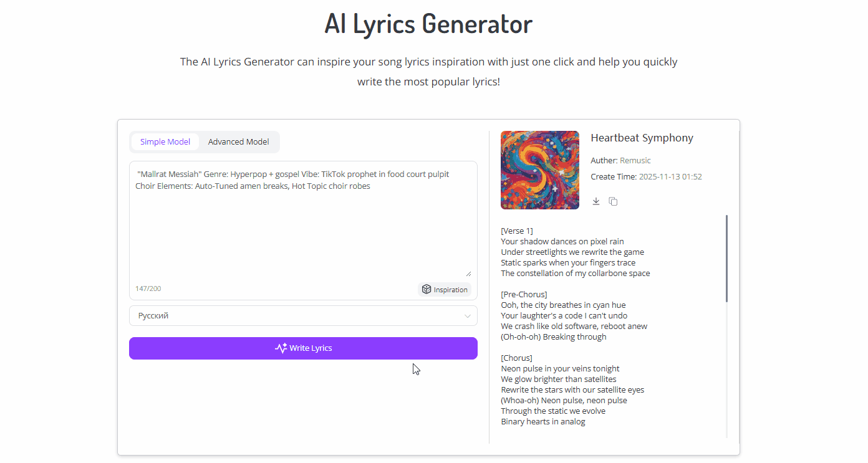
Task: Expand the language selector chevron
Action: 467,315
